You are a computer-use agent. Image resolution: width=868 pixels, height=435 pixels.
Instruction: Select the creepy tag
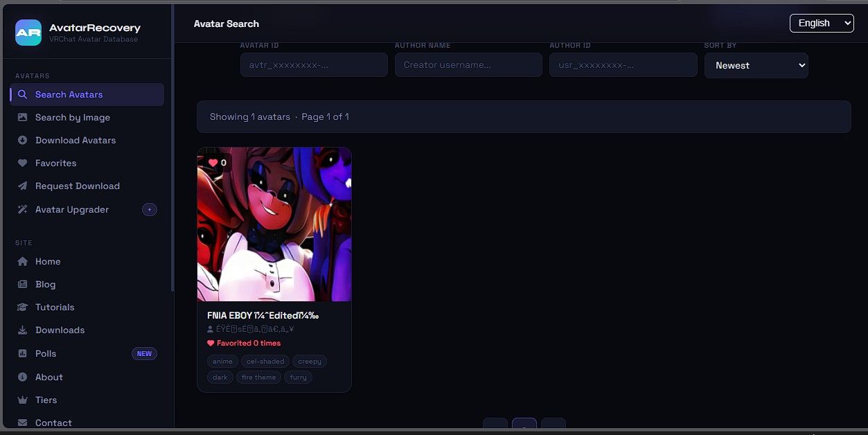(x=310, y=361)
